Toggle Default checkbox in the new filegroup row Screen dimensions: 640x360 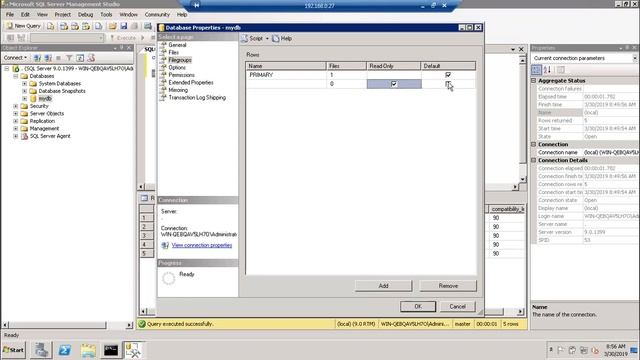[x=448, y=84]
